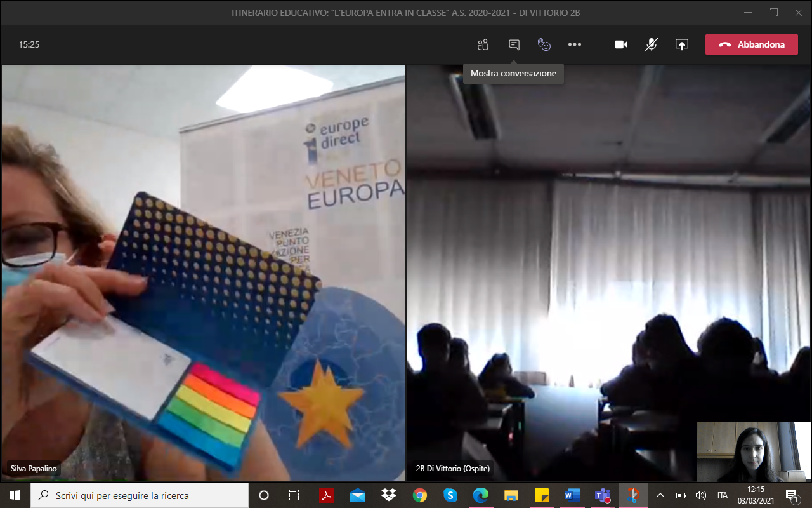Open Dropbox from the taskbar
Image resolution: width=812 pixels, height=508 pixels.
(388, 495)
